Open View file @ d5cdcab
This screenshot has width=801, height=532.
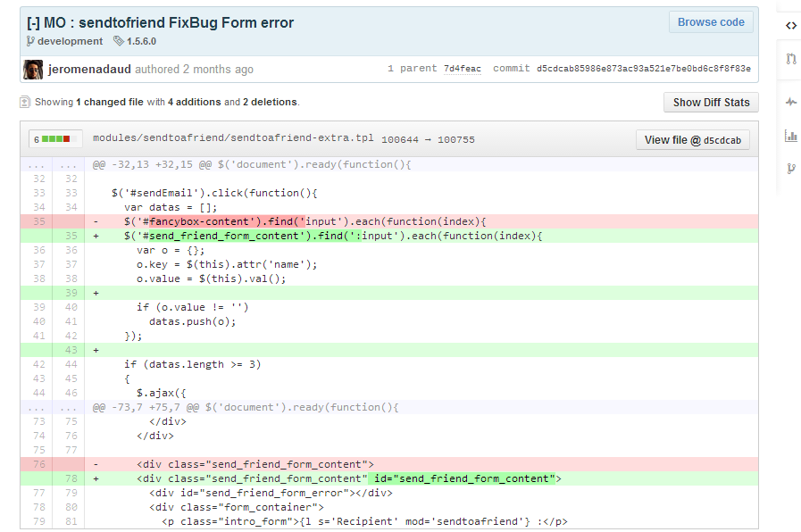coord(692,140)
